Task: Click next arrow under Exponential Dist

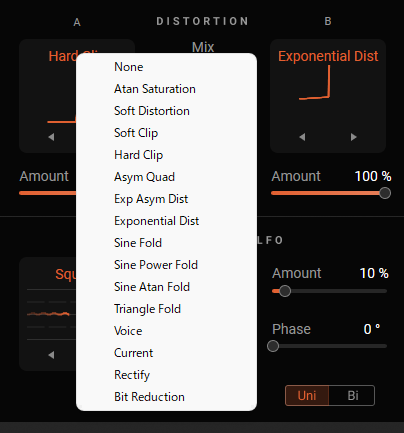Action: tap(354, 137)
